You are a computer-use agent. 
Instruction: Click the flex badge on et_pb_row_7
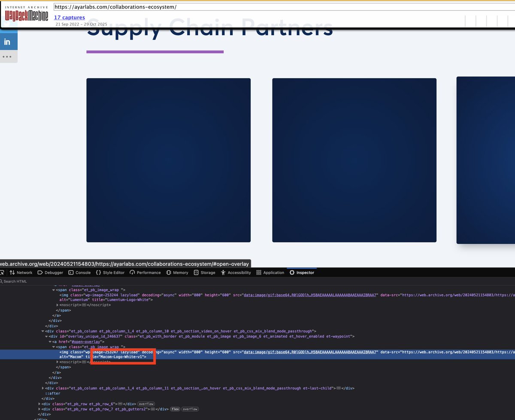[175, 409]
